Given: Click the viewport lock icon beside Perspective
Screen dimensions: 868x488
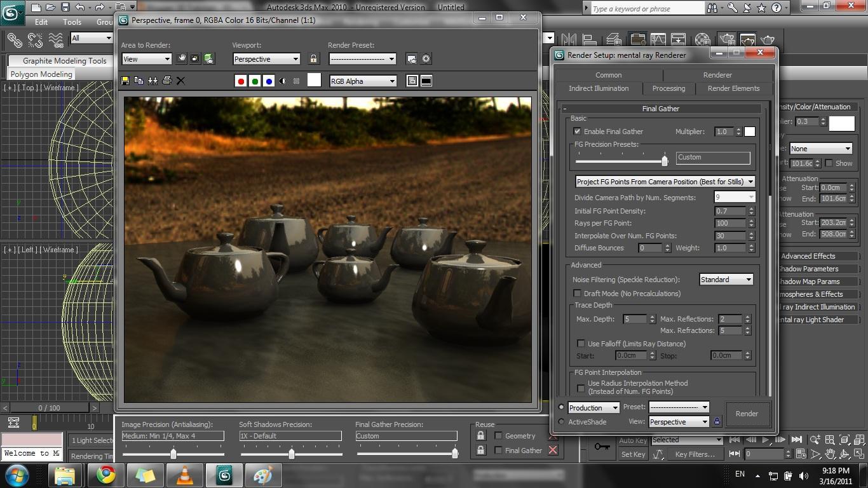Looking at the screenshot, I should tap(313, 59).
